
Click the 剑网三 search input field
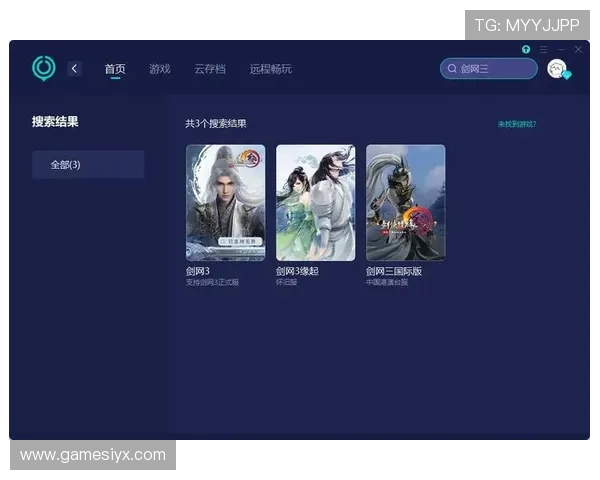(x=495, y=69)
